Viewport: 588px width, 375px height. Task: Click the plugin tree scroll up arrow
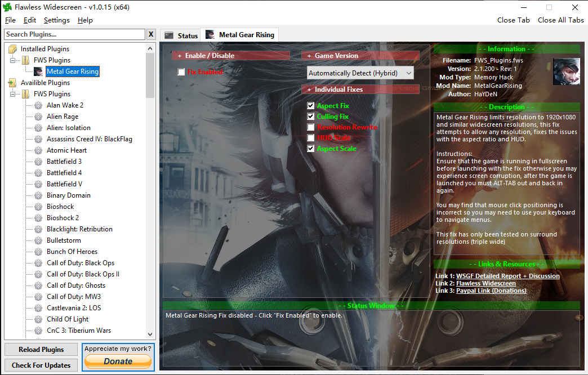point(150,49)
